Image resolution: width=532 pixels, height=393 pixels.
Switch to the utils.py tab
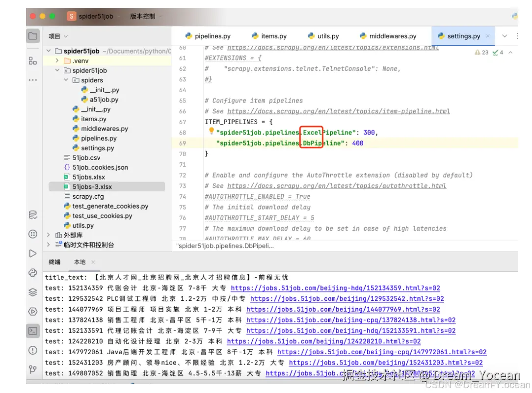(323, 36)
